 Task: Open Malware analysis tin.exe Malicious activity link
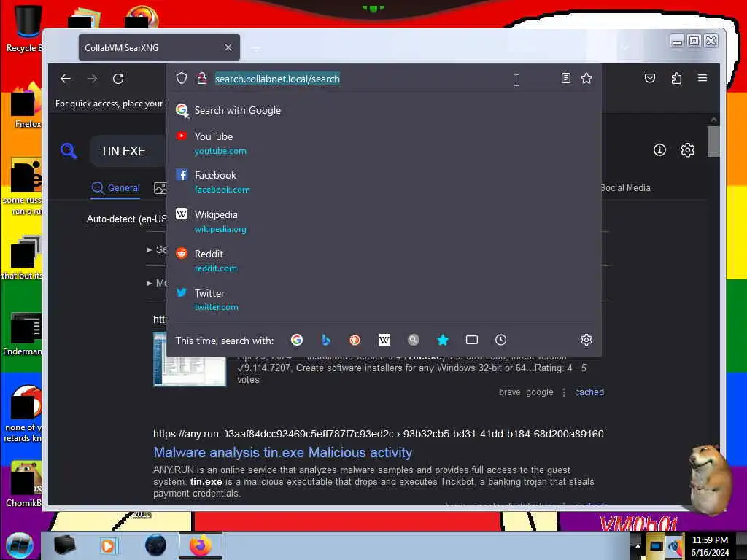(x=282, y=452)
